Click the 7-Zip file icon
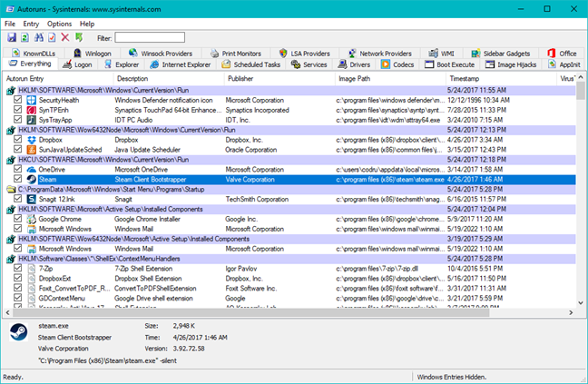The width and height of the screenshot is (588, 384). [32, 269]
